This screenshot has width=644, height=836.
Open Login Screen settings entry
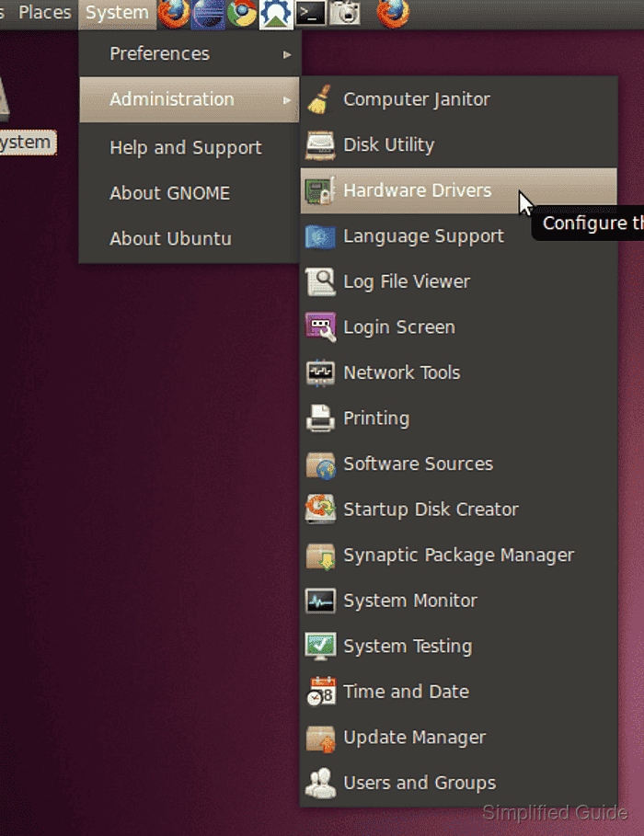(x=459, y=327)
